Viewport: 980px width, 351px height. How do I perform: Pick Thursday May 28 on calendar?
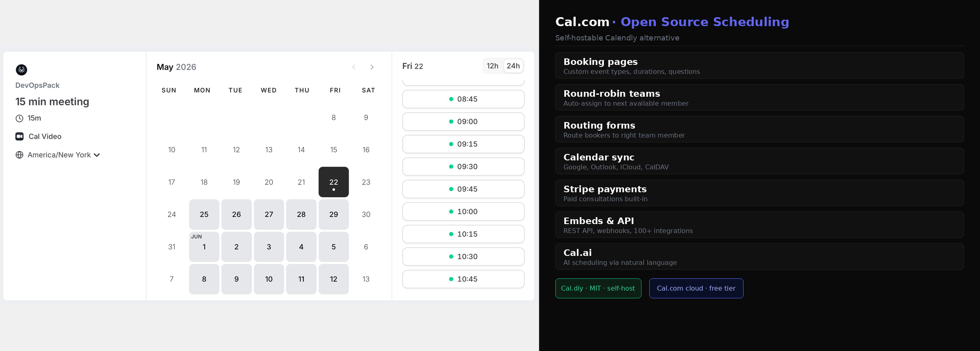coord(301,214)
